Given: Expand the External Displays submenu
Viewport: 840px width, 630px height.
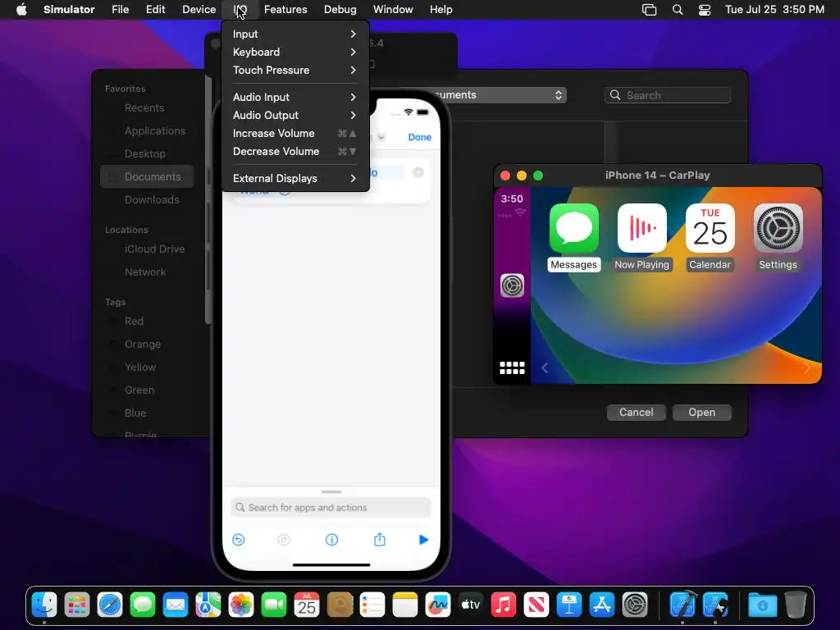Looking at the screenshot, I should [x=295, y=178].
